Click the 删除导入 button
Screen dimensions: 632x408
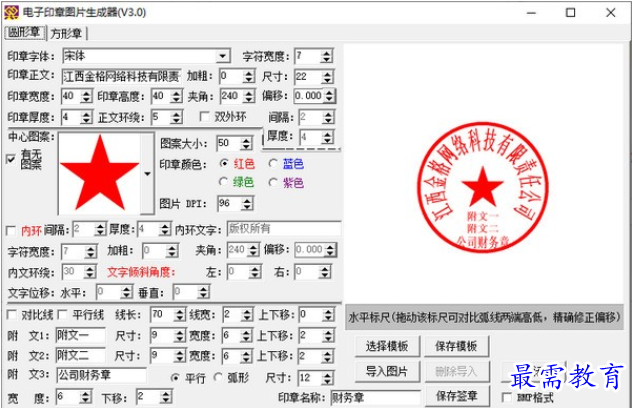click(457, 371)
